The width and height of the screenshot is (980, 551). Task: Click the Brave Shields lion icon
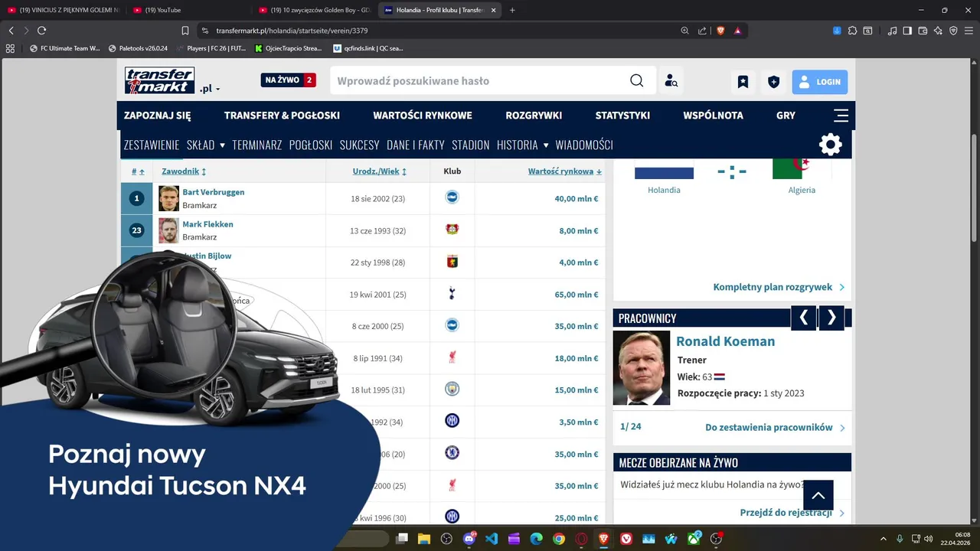click(720, 31)
